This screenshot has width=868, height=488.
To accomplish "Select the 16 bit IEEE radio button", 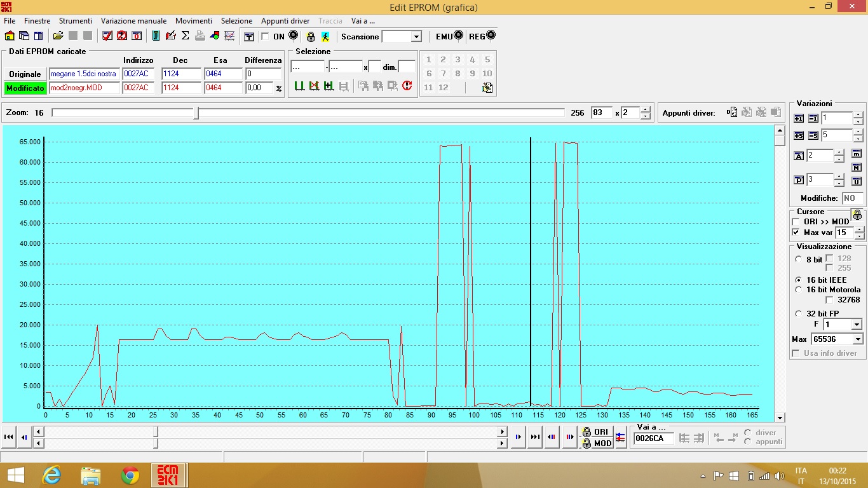I will tap(799, 280).
